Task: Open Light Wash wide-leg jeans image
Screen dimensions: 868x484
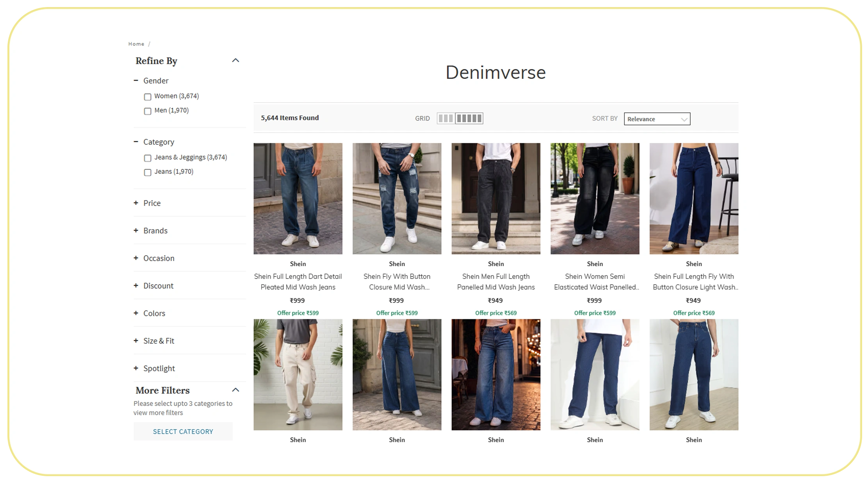Action: pos(694,198)
